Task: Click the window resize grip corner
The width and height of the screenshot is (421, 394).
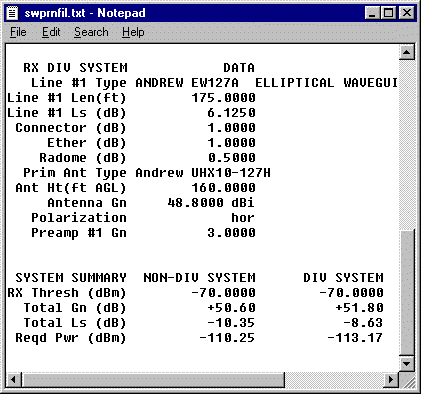Action: [407, 380]
